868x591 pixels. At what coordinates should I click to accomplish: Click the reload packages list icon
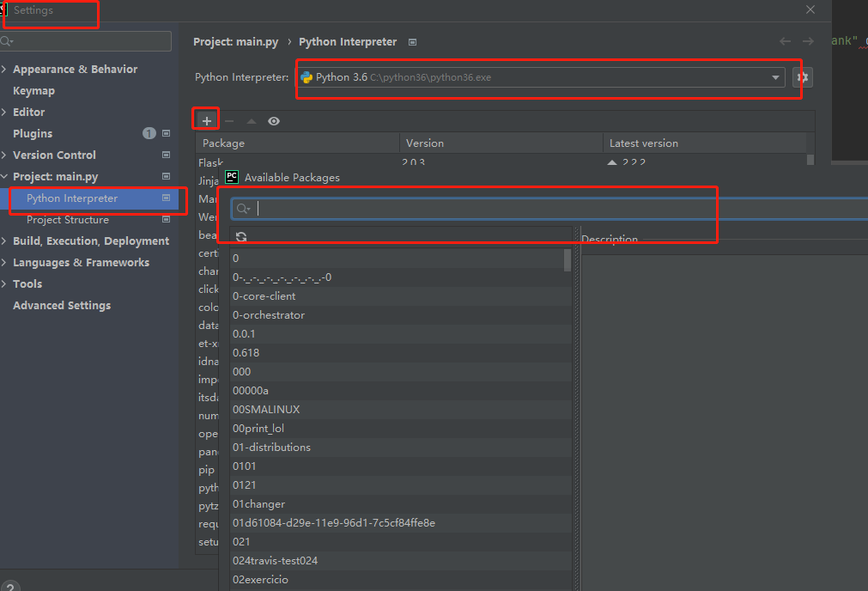pyautogui.click(x=241, y=237)
